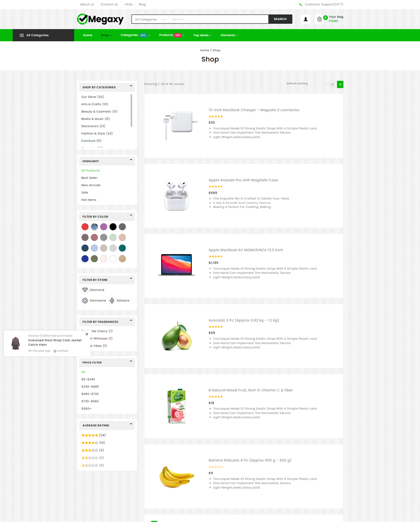Open the Top deals menu
The width and height of the screenshot is (420, 522).
pos(202,35)
